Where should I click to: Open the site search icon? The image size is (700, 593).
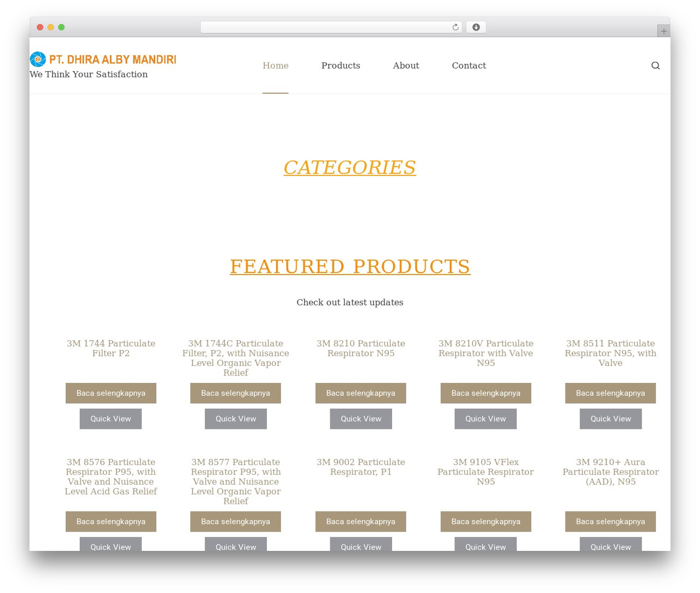coord(655,66)
